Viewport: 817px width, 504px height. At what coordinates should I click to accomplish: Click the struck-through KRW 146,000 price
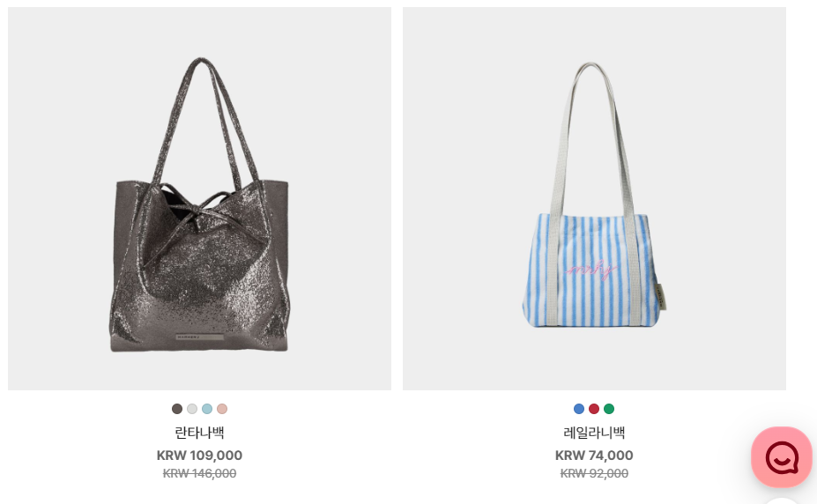(x=199, y=473)
